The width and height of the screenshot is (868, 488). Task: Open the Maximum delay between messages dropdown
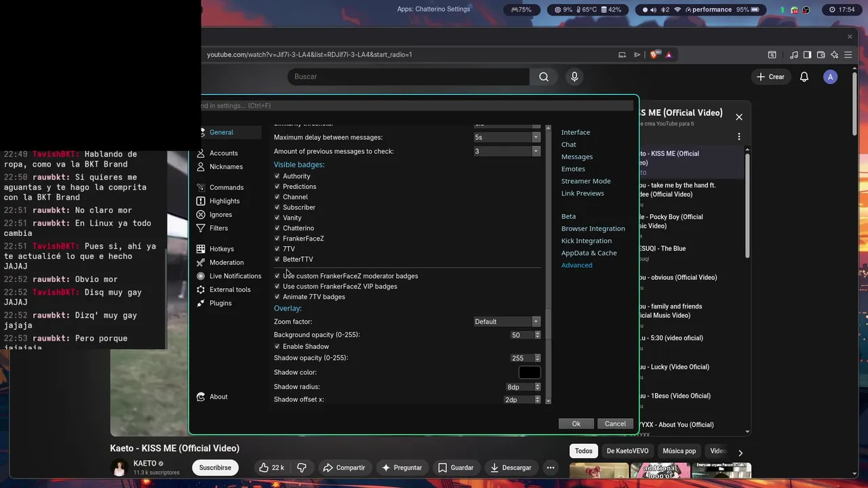pos(507,138)
